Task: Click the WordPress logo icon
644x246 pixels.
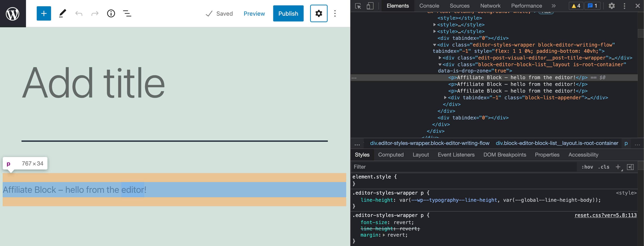Action: click(x=13, y=13)
